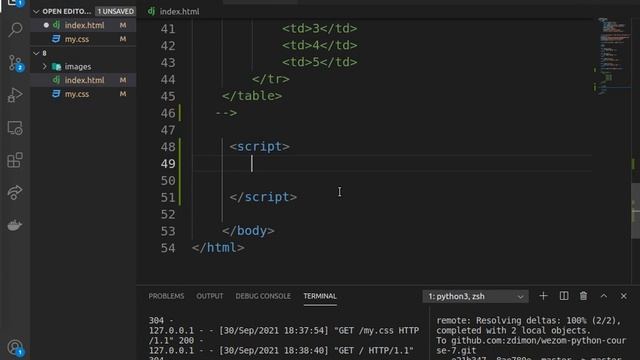Click line number 49 in gutter

pyautogui.click(x=168, y=164)
